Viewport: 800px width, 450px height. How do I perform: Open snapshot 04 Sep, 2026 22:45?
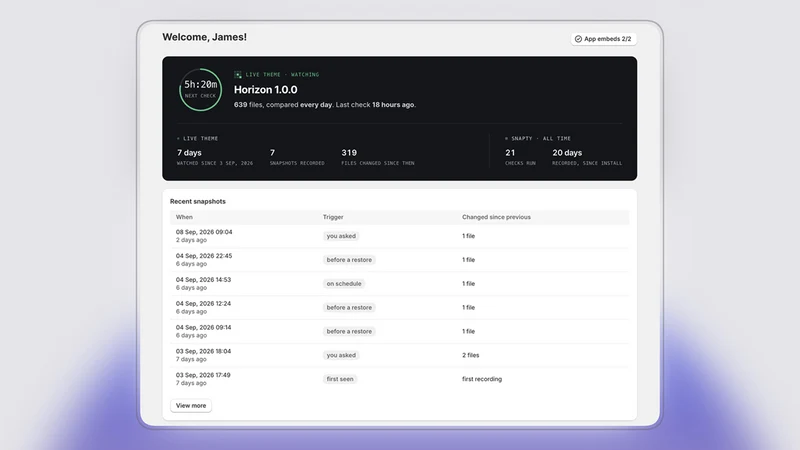tap(399, 260)
